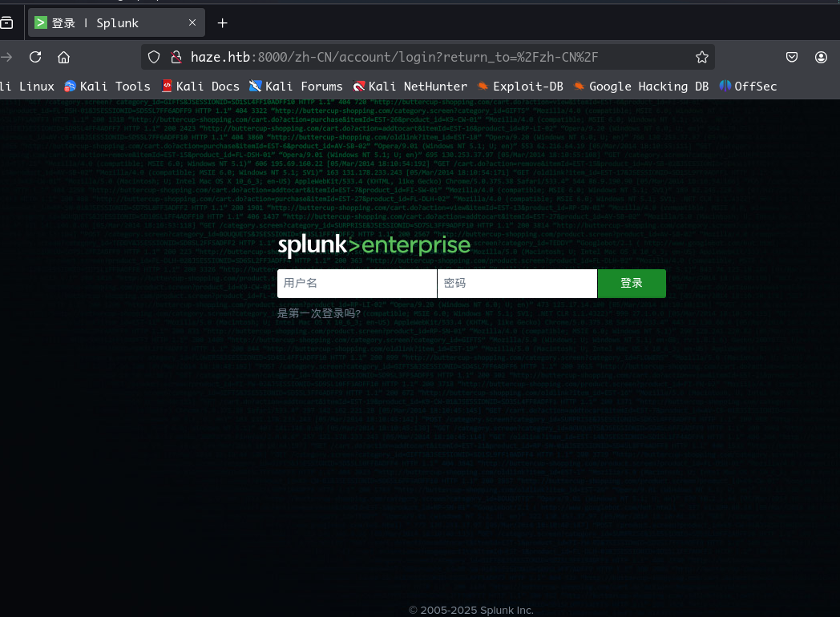Open the Kali Docs bookmark
The image size is (840, 617).
point(201,87)
